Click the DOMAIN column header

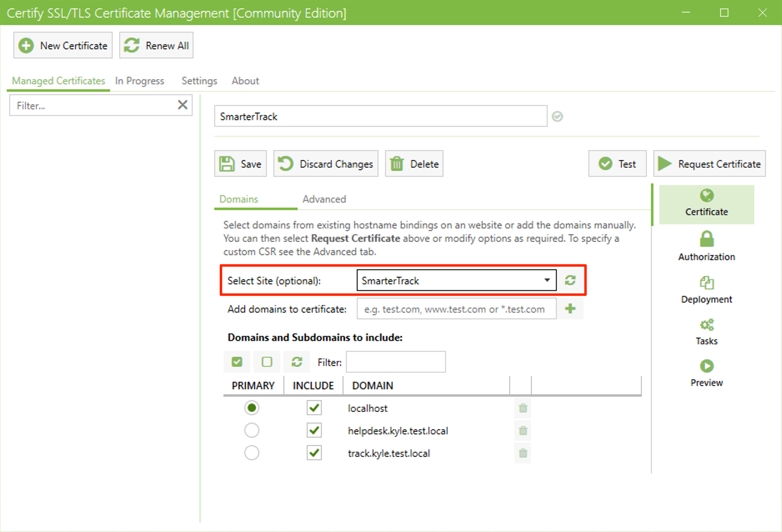pyautogui.click(x=427, y=386)
